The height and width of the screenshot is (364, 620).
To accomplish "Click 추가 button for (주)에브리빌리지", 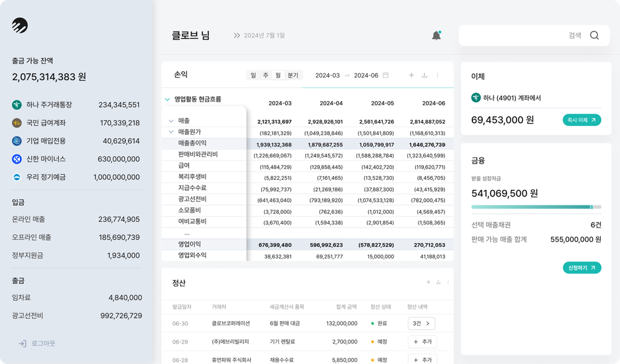I will point(422,342).
